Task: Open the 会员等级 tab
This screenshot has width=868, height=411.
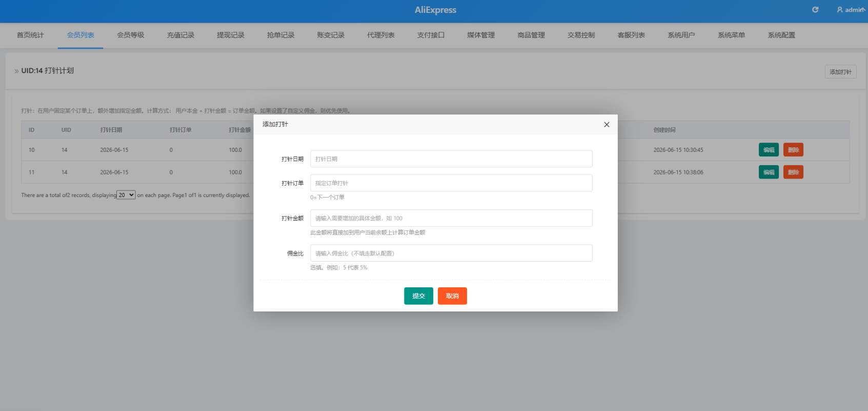Action: click(131, 35)
